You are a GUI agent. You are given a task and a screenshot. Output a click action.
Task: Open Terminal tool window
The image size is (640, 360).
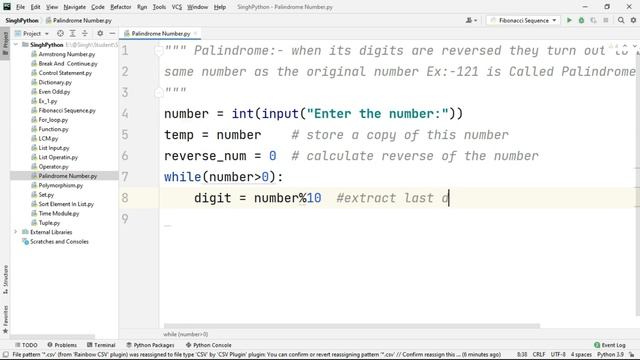coord(101,345)
